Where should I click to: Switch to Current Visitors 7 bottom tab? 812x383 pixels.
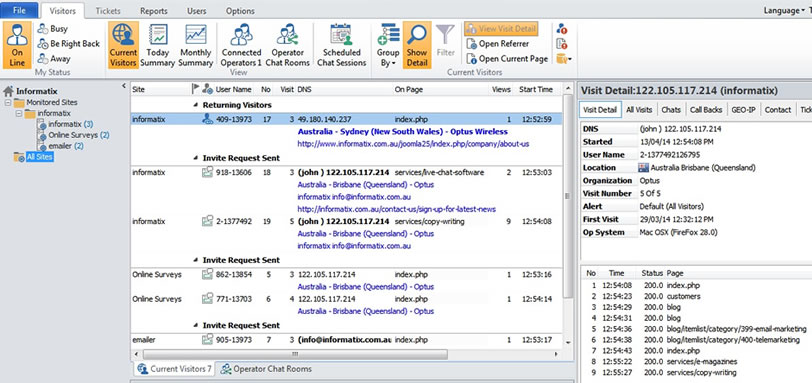174,369
